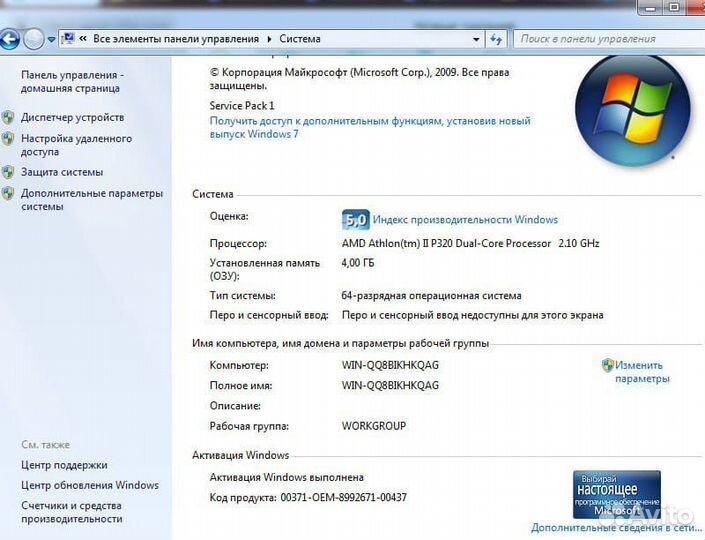
Task: Click the window maximize button
Action: coord(674,8)
